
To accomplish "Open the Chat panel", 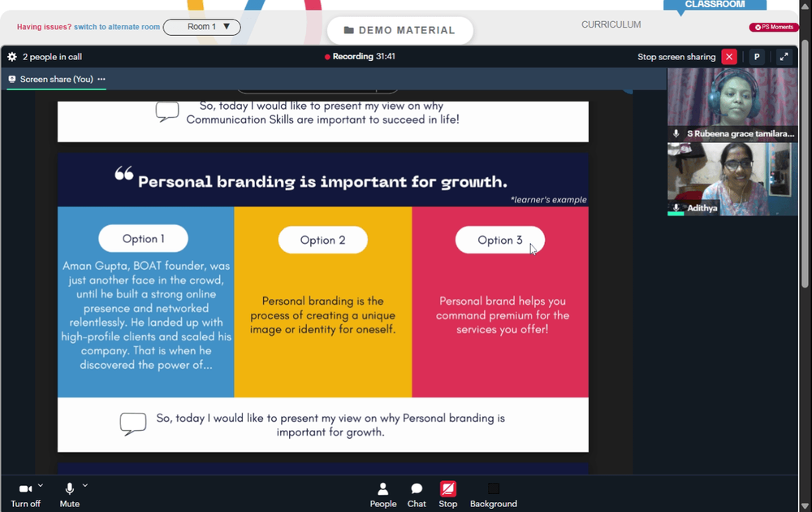I will [x=417, y=495].
